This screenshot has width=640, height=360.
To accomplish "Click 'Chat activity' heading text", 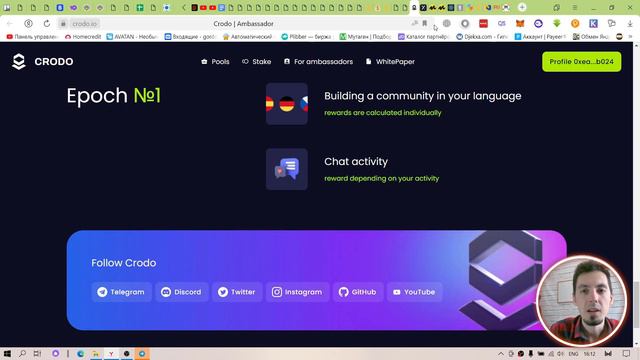I will pyautogui.click(x=356, y=162).
